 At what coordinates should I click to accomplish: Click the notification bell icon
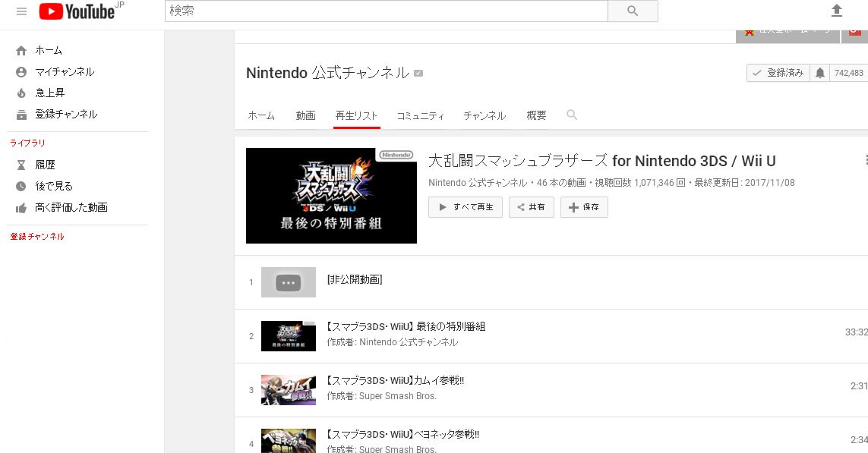click(820, 73)
